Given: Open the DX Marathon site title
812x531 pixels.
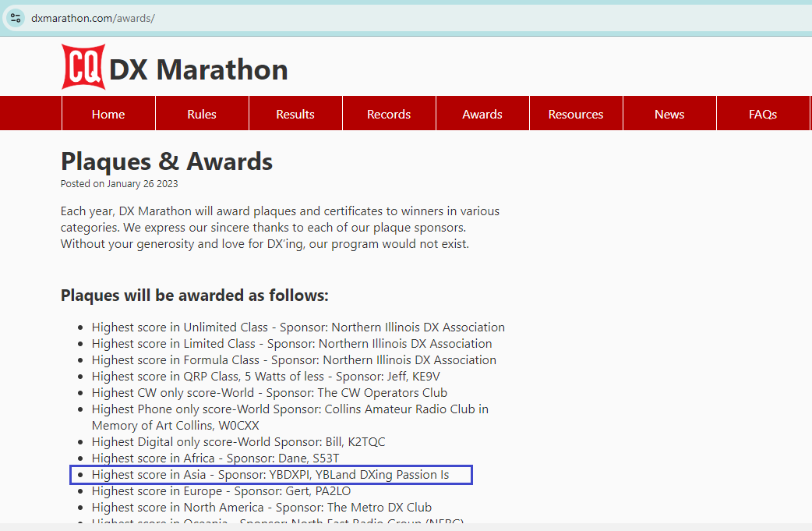Looking at the screenshot, I should [x=199, y=69].
